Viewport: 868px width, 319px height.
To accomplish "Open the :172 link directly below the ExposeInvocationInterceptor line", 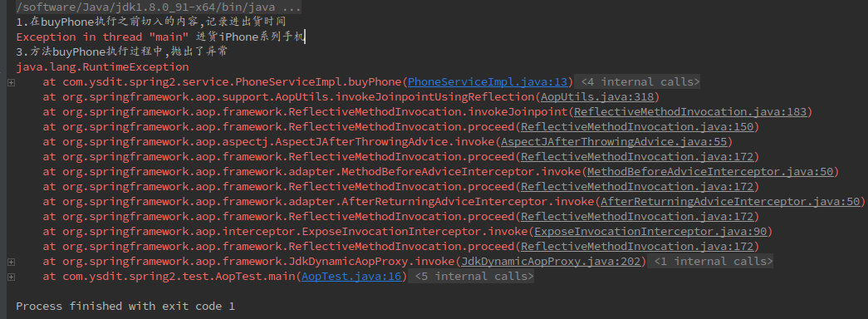I will [636, 246].
